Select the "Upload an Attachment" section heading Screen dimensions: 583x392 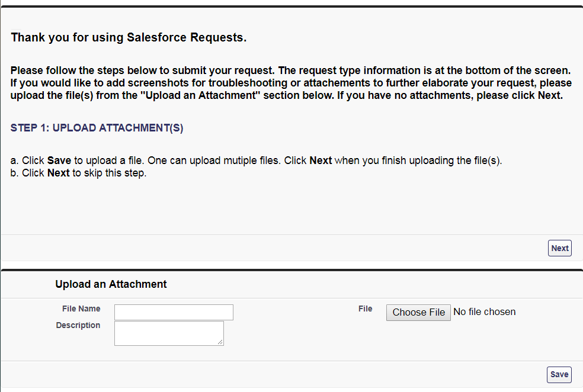tap(111, 284)
